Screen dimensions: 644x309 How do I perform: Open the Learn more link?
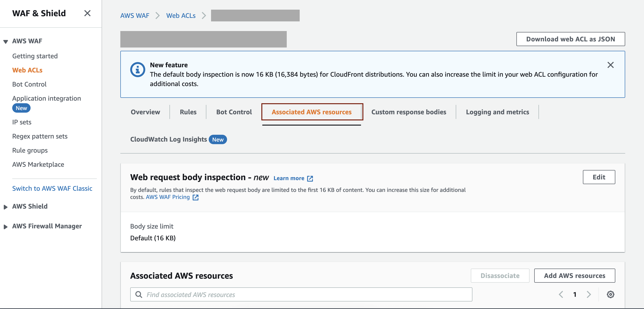pos(289,178)
